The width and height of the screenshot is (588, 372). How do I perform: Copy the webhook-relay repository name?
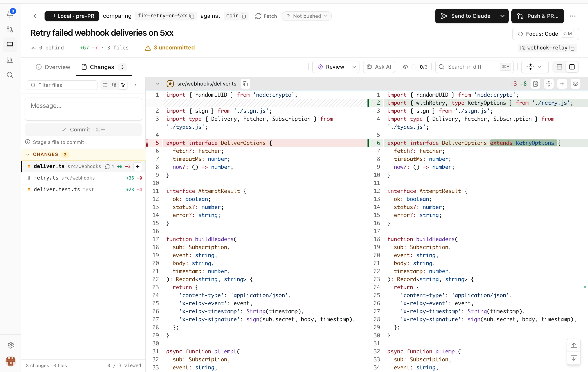pyautogui.click(x=572, y=48)
